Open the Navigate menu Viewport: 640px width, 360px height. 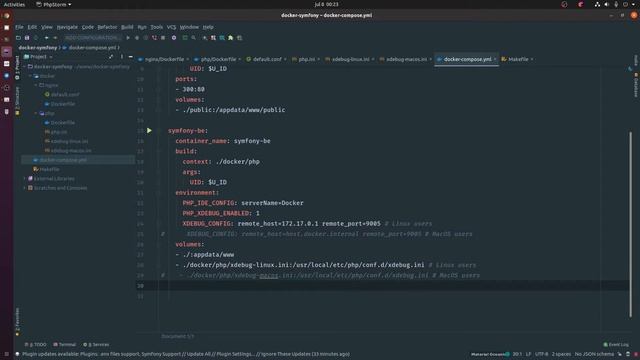click(x=67, y=27)
